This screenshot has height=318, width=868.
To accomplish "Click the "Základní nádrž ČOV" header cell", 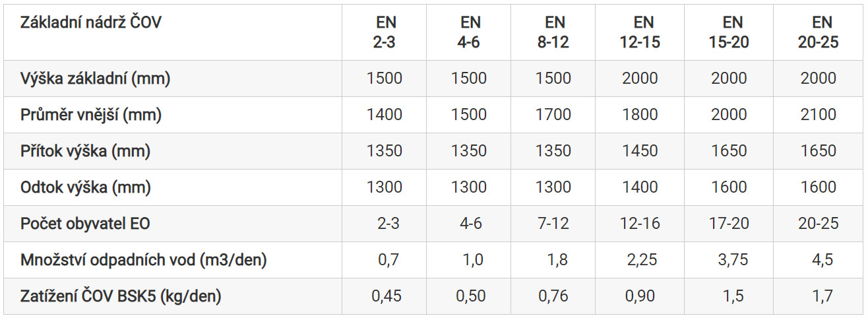I will (x=91, y=22).
